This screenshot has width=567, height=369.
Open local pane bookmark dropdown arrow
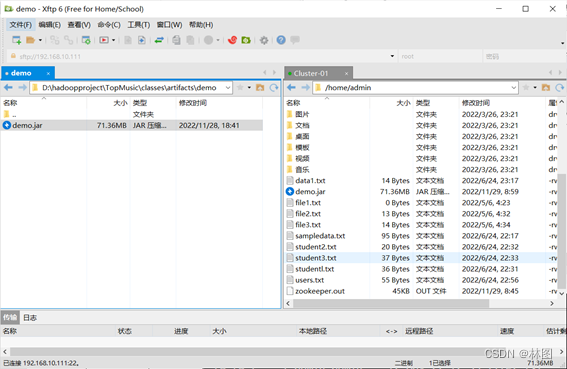pyautogui.click(x=249, y=88)
